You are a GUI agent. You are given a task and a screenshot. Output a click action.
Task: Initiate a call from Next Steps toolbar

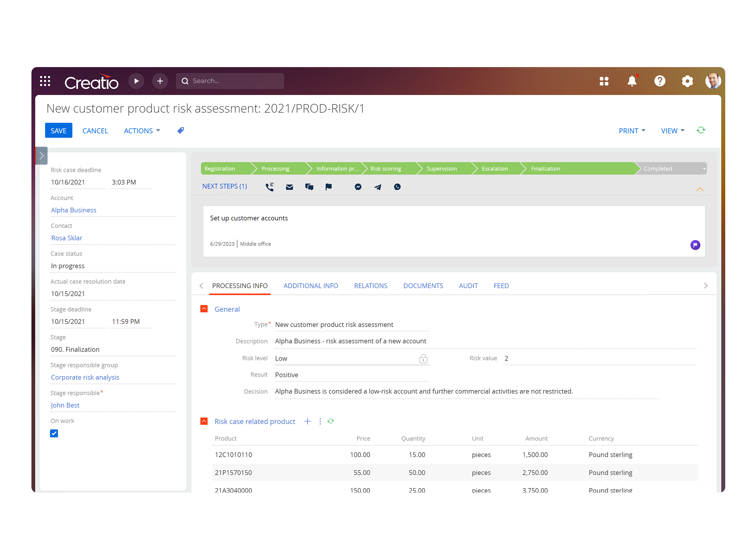tap(269, 187)
